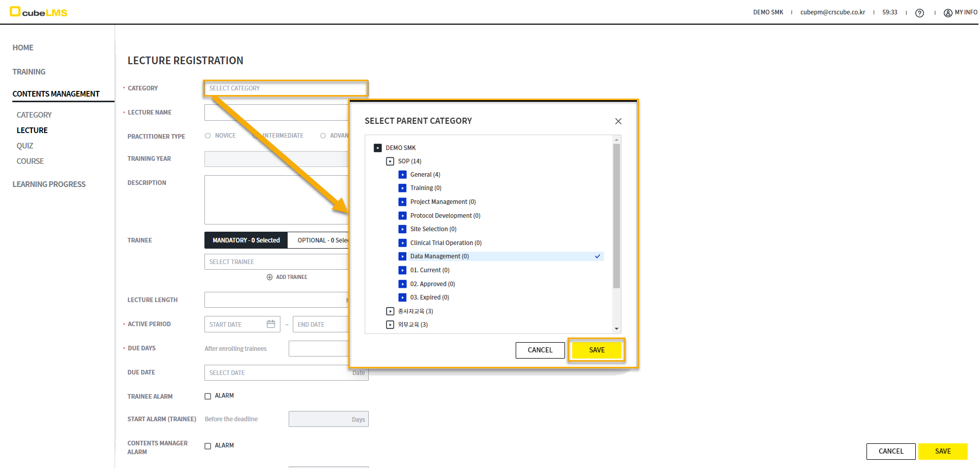980x468 pixels.
Task: Open MY INFO user profile
Action: [960, 12]
